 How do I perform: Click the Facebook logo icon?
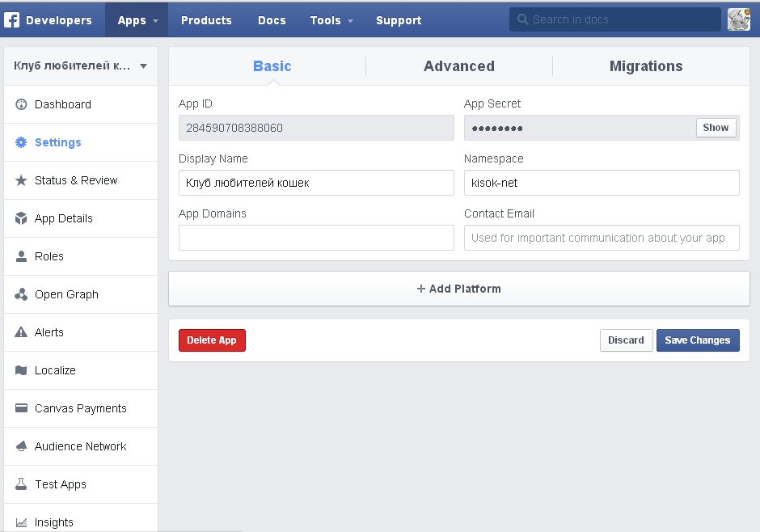click(x=11, y=20)
